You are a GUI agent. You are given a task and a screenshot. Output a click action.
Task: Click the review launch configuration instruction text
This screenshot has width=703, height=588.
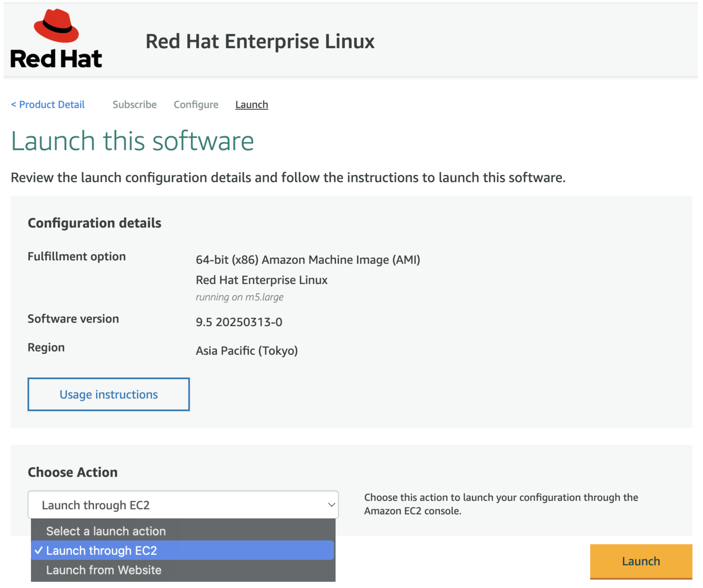(x=288, y=178)
